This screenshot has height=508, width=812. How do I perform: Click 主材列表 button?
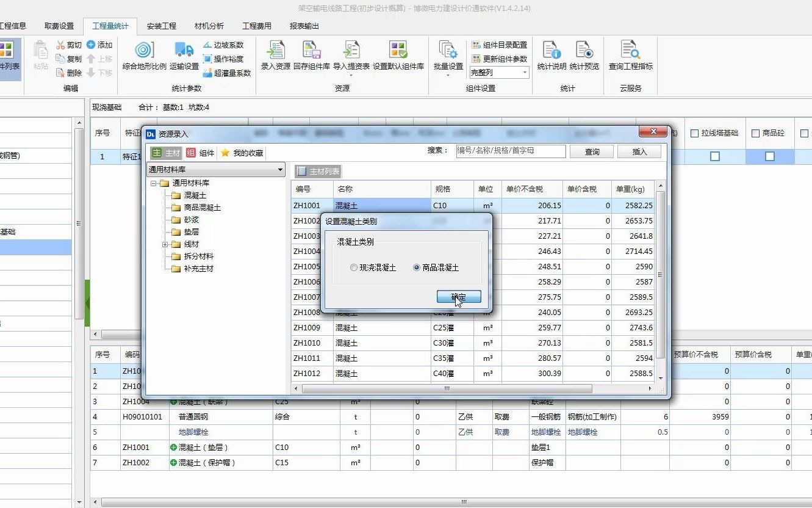coord(318,172)
